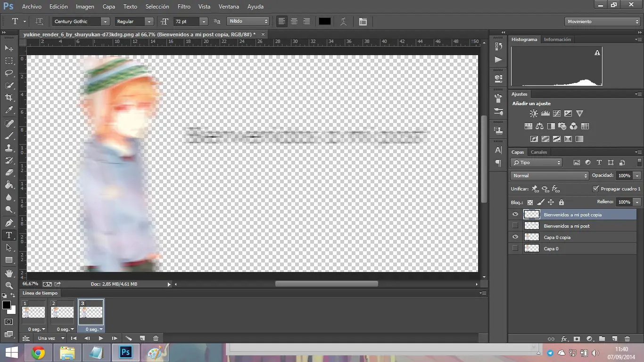Switch to the Información tab
Screen dimensions: 644x362
[557, 40]
